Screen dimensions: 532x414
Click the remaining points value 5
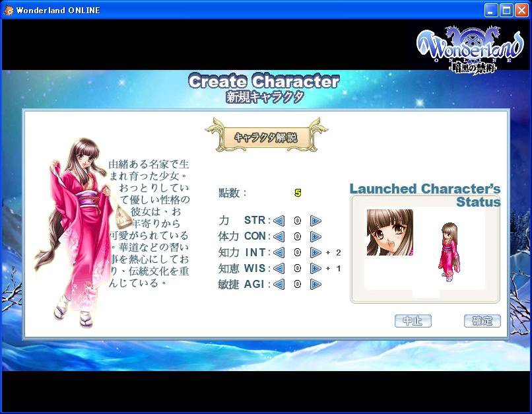[x=298, y=193]
